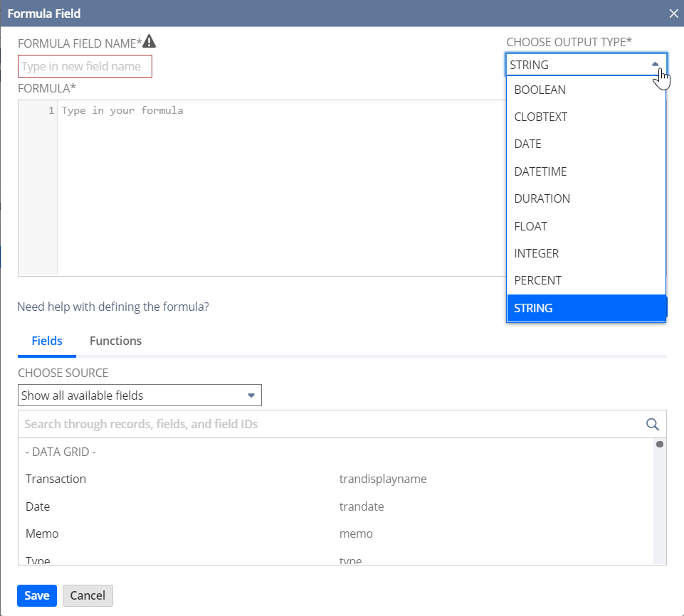Select highlighted STRING option
The width and height of the screenshot is (684, 616).
(x=586, y=308)
